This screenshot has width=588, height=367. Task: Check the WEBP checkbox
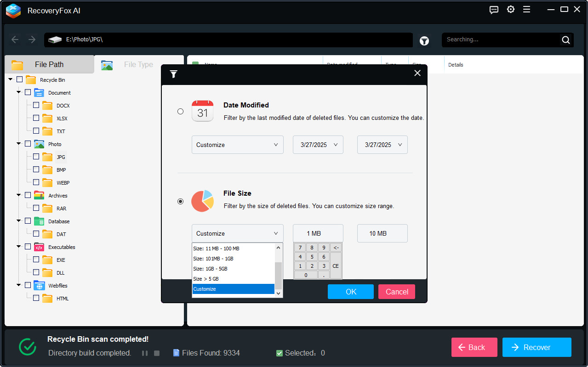point(36,182)
